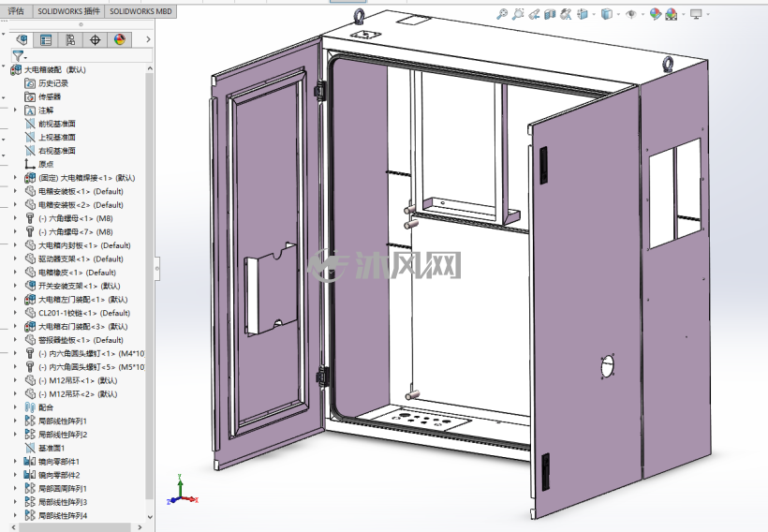Click the Previous View icon
This screenshot has height=532, width=768.
point(534,14)
